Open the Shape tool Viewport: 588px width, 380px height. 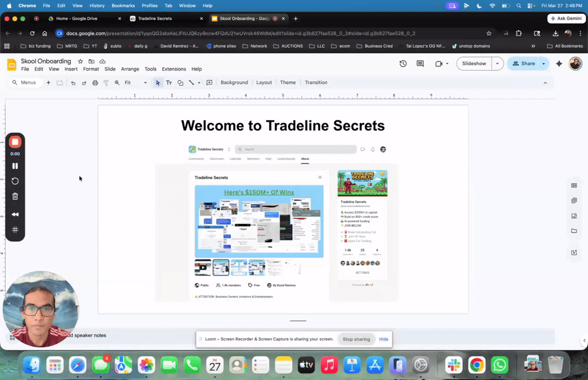click(x=180, y=83)
